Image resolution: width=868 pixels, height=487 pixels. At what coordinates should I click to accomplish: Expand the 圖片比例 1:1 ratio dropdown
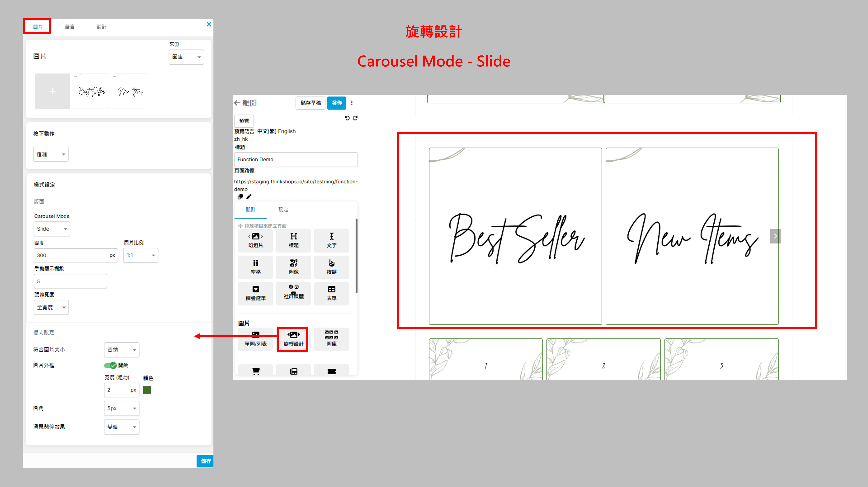coord(140,255)
